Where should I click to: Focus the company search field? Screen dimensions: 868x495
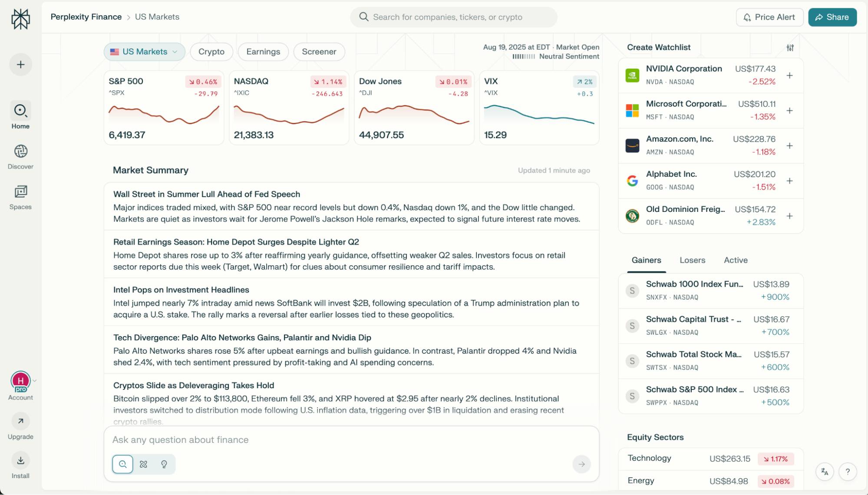pos(454,17)
